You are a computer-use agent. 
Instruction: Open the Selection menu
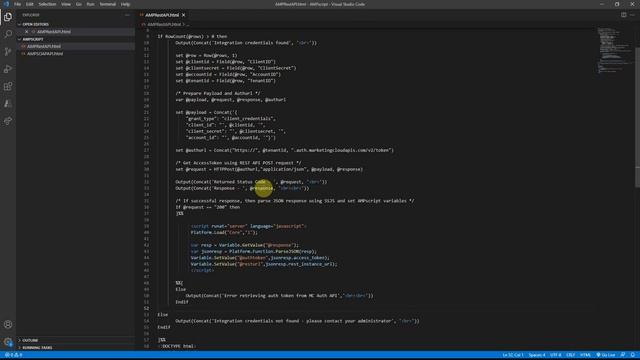(47, 4)
